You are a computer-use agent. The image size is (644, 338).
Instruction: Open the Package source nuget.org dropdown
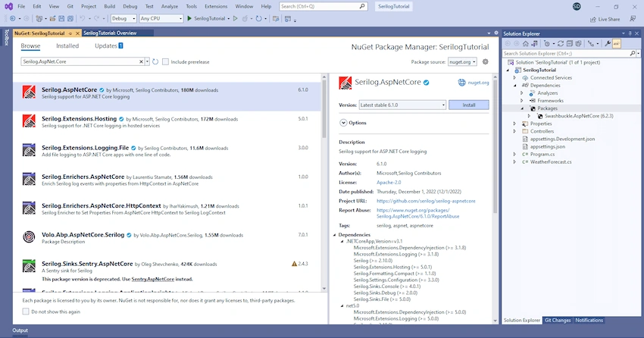[462, 61]
